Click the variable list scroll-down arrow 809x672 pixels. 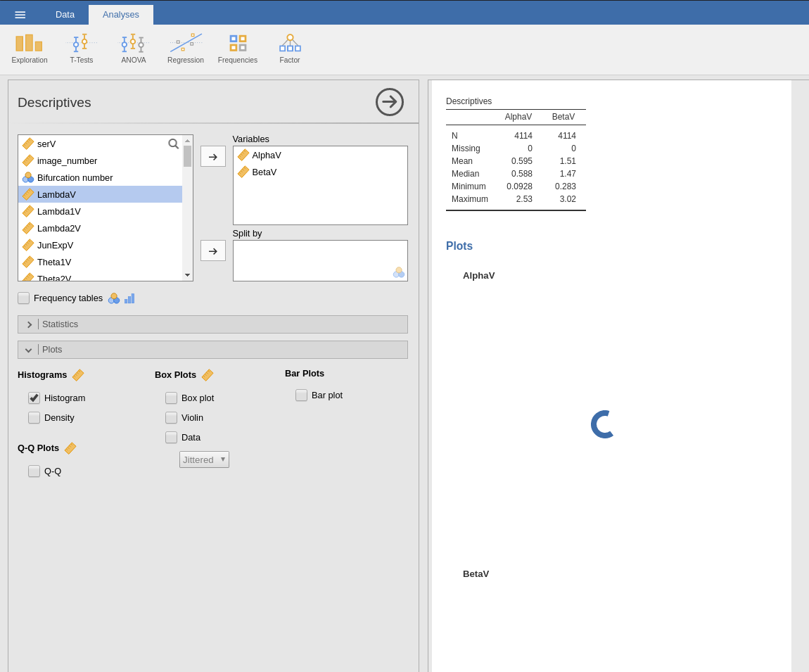point(187,275)
